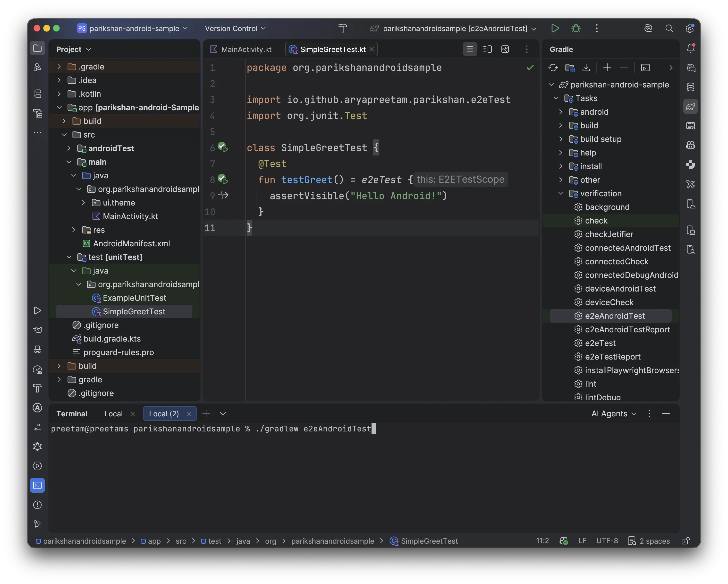The image size is (728, 584).
Task: Click Execute Gradle Task icon
Action: click(645, 68)
